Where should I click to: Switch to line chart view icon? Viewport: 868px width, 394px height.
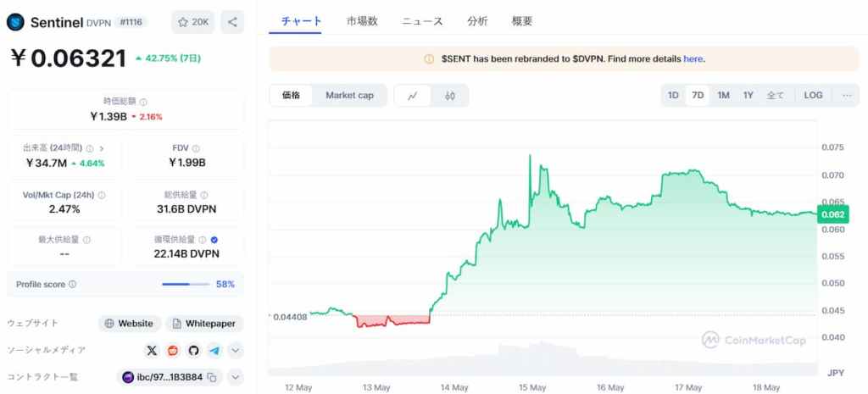[413, 96]
